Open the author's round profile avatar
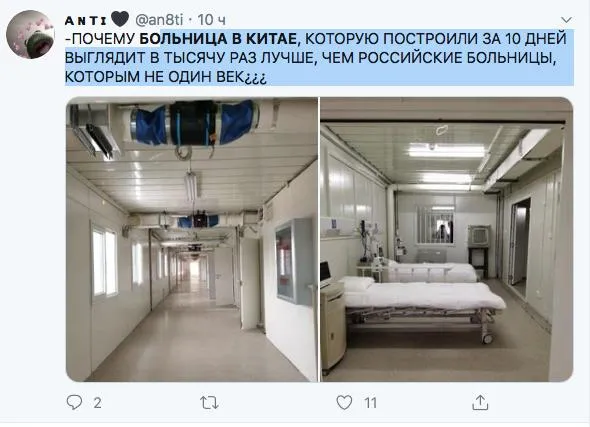 pos(31,35)
